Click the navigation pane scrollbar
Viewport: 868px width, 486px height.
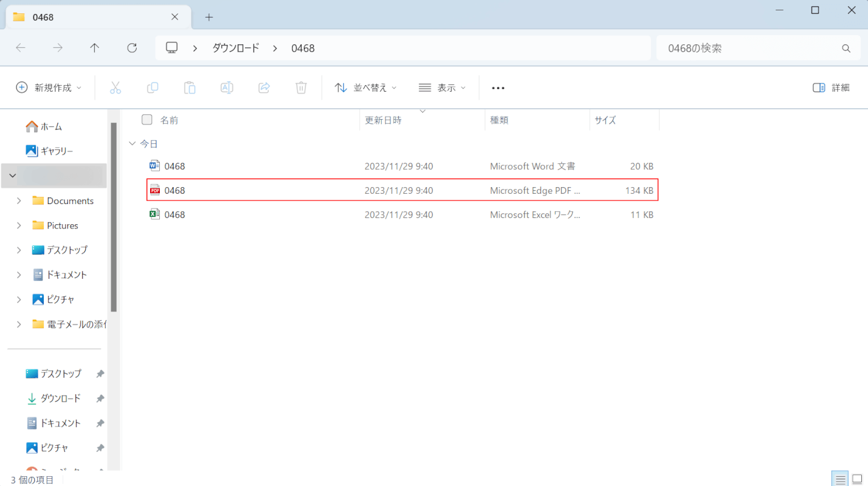(114, 217)
